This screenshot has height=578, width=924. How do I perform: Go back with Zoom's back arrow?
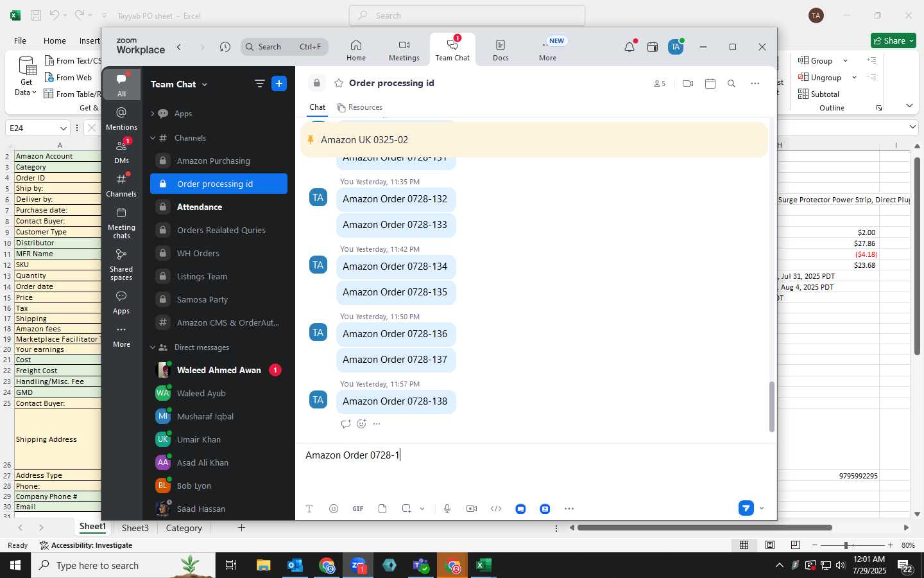point(179,47)
